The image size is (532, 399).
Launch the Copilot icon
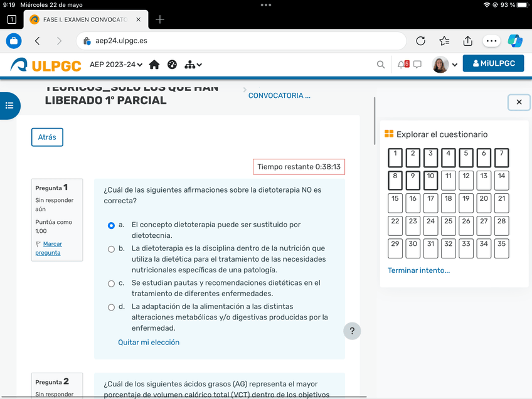[x=515, y=41]
